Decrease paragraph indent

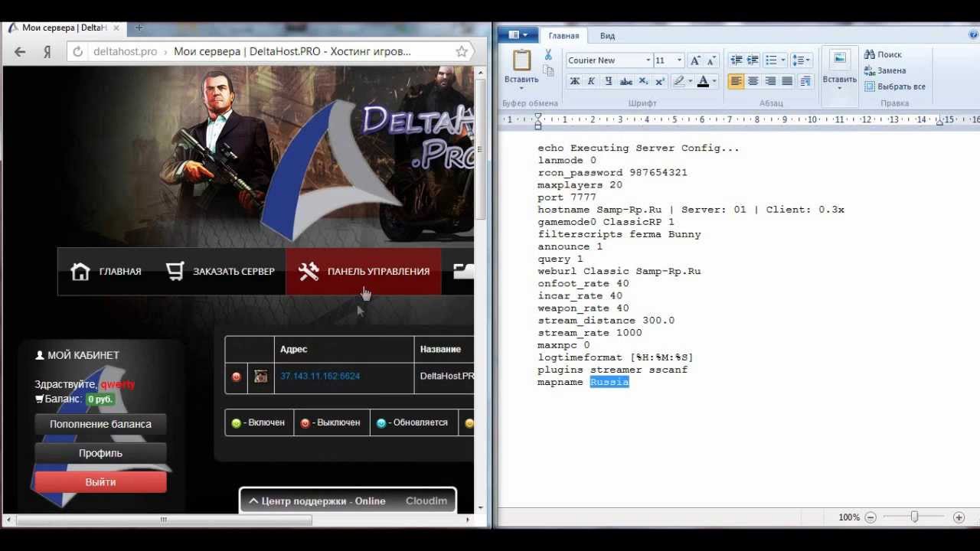coord(736,60)
